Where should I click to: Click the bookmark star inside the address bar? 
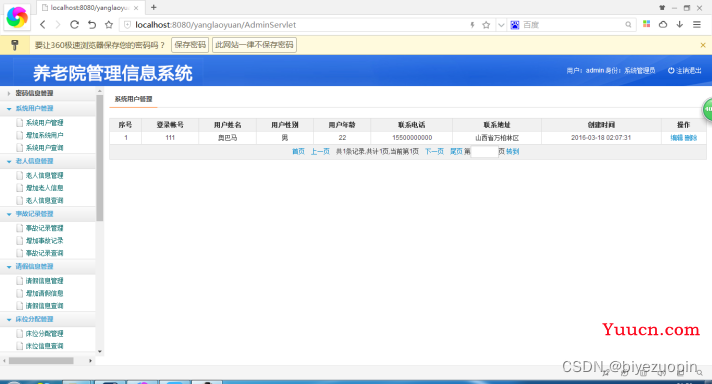coord(486,25)
